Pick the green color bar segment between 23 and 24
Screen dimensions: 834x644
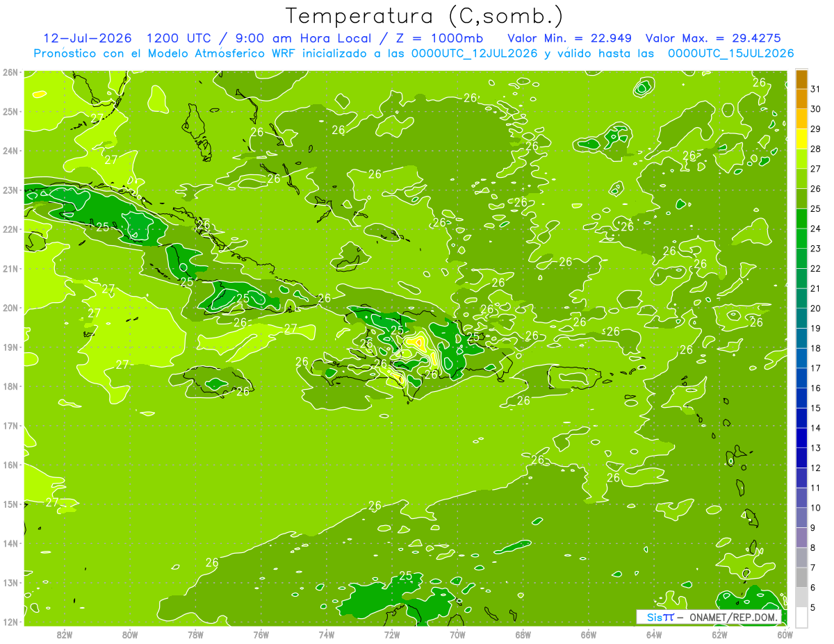(801, 238)
